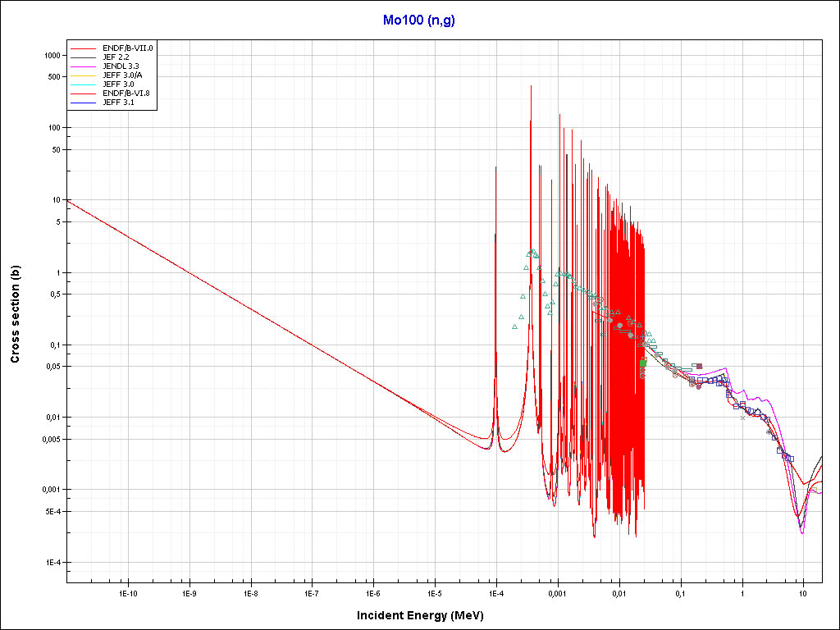Click the 1000 tick label on y-axis
The width and height of the screenshot is (840, 630).
52,55
